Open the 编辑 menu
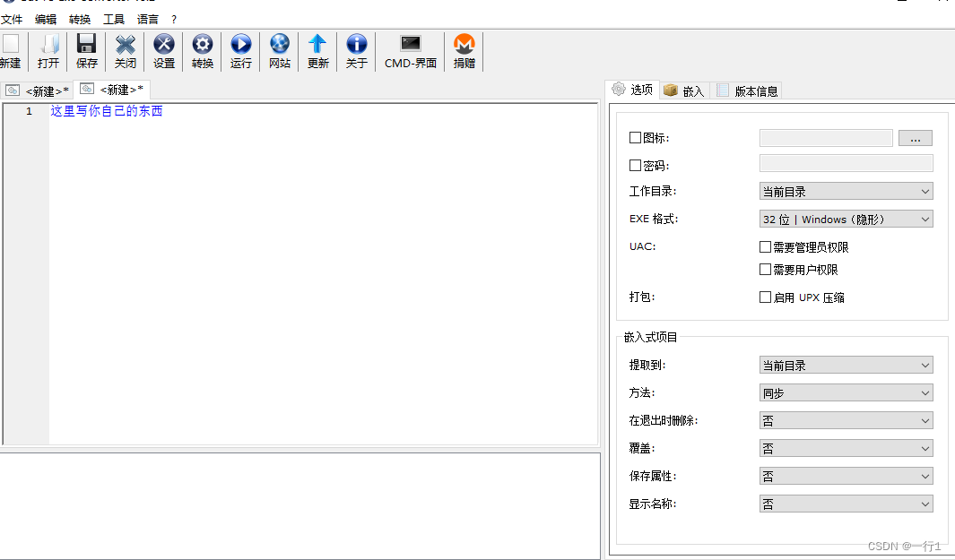 pyautogui.click(x=46, y=20)
